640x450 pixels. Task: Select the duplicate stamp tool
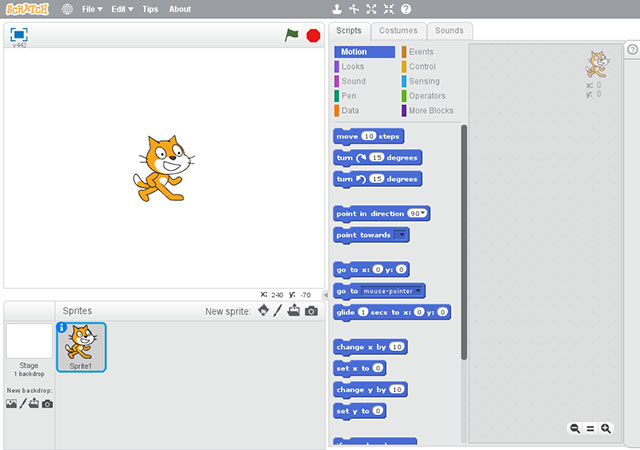[x=337, y=9]
